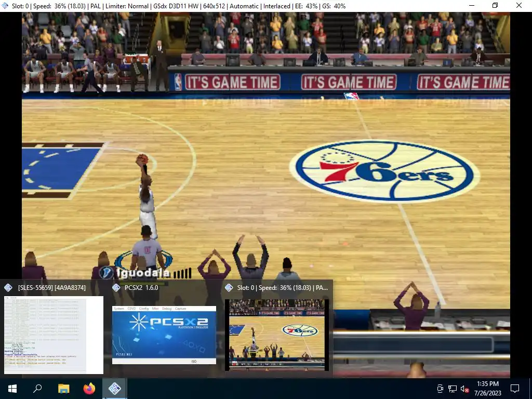532x399 pixels.
Task: Select the PCSX2 log console preview thumbnail
Action: [54, 335]
